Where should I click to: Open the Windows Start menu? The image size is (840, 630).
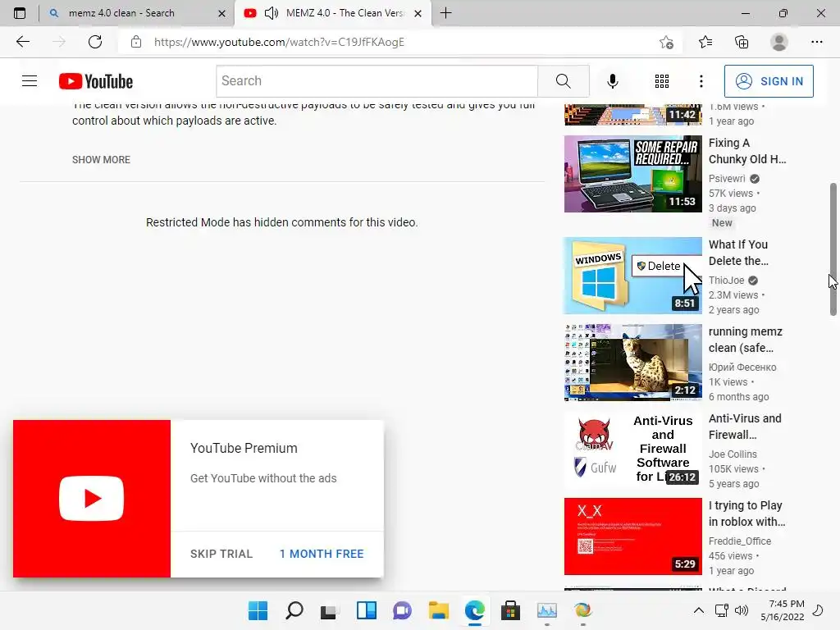pos(258,610)
